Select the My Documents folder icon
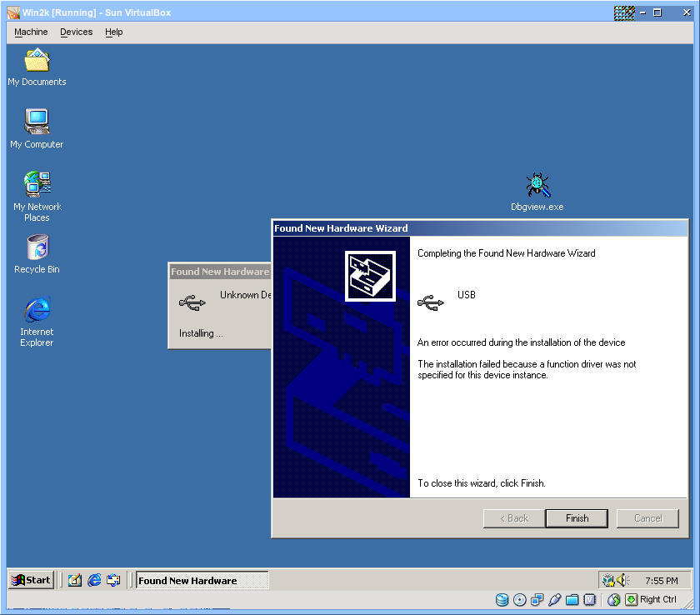 (37, 61)
